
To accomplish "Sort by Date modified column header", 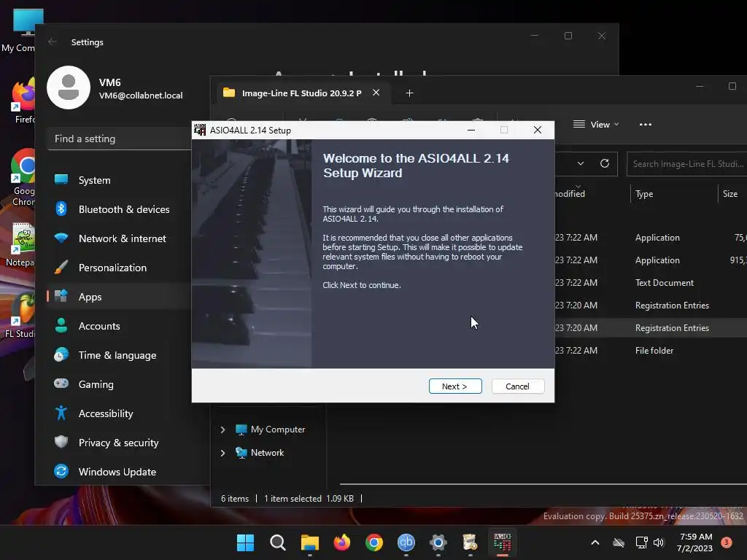I will pos(570,194).
